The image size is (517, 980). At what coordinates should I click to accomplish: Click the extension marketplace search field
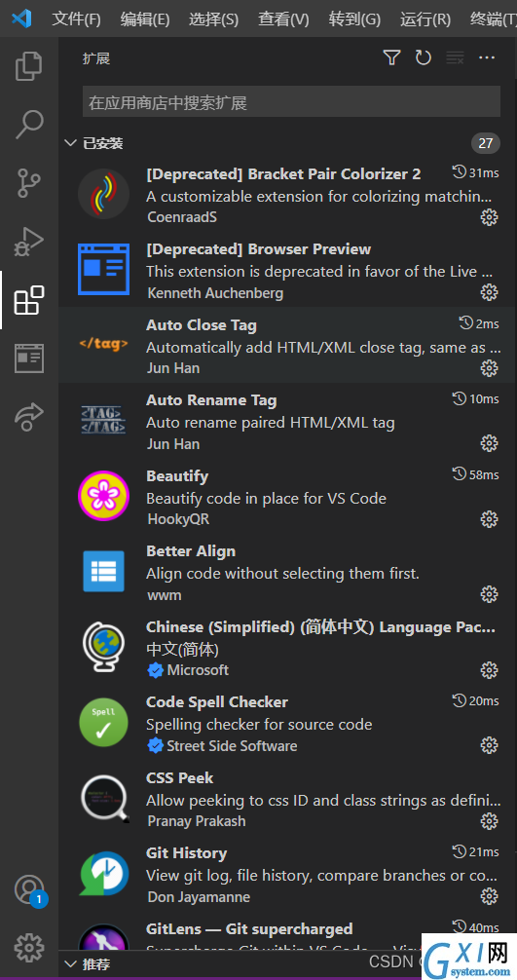[291, 102]
